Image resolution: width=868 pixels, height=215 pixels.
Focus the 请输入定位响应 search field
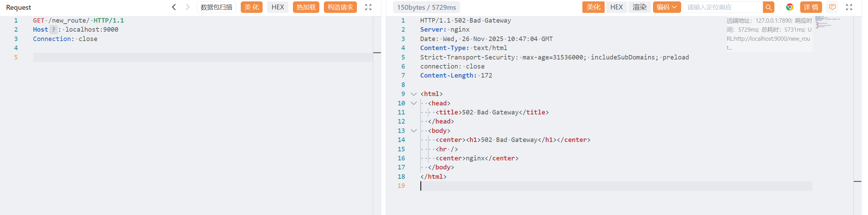pyautogui.click(x=723, y=7)
